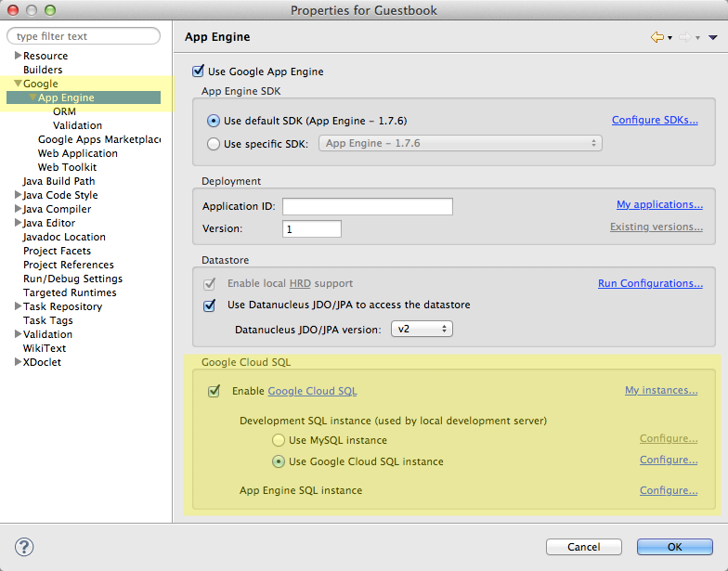Click the Application ID input field

click(x=368, y=206)
